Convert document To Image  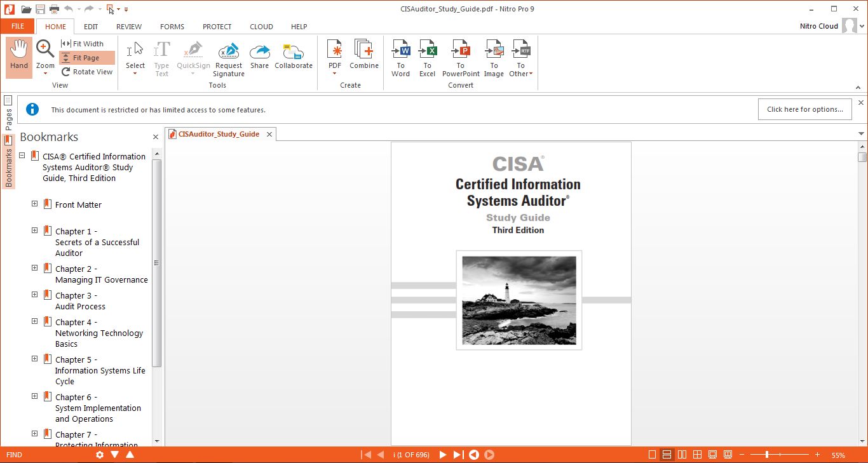point(494,58)
